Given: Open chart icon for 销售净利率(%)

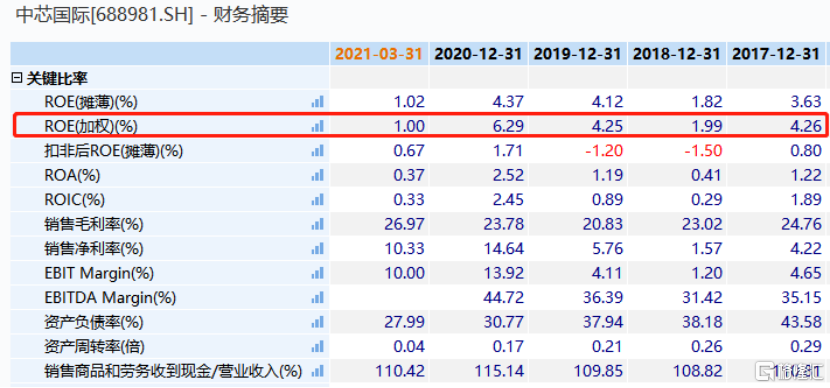Looking at the screenshot, I should coord(317,249).
